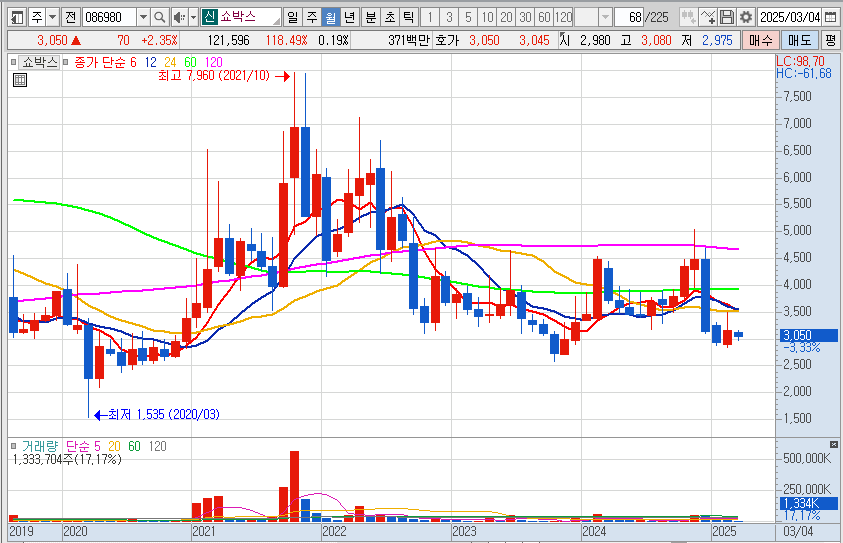Image resolution: width=843 pixels, height=543 pixels.
Task: Click the square before 거래량 legend
Action: point(13,446)
